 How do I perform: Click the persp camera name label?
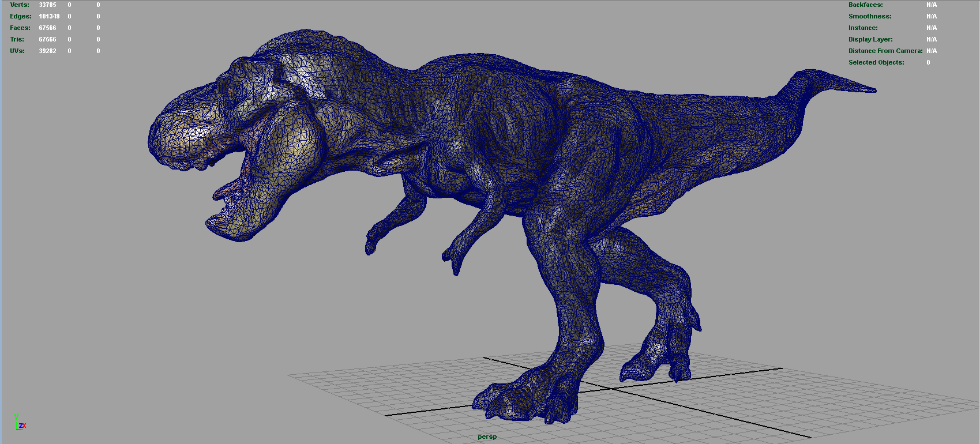[487, 437]
